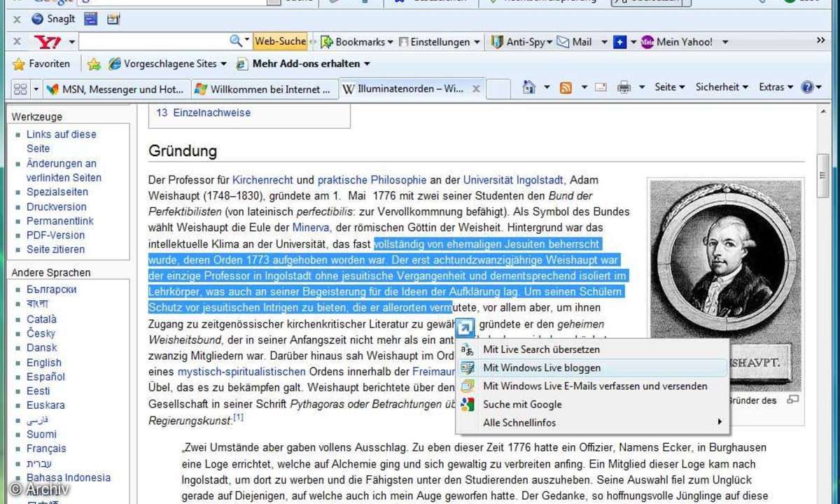Click the add-to-favorites-bar star icon

pos(94,64)
